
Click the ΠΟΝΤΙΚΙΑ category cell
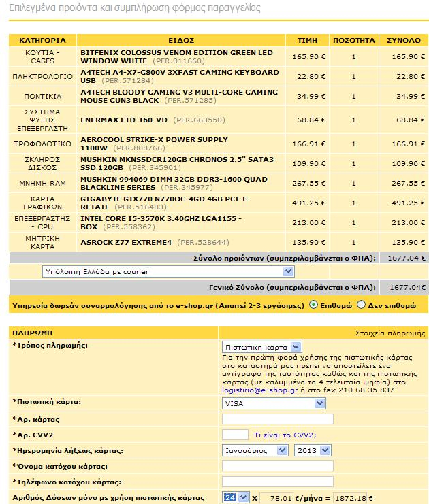[x=42, y=96]
